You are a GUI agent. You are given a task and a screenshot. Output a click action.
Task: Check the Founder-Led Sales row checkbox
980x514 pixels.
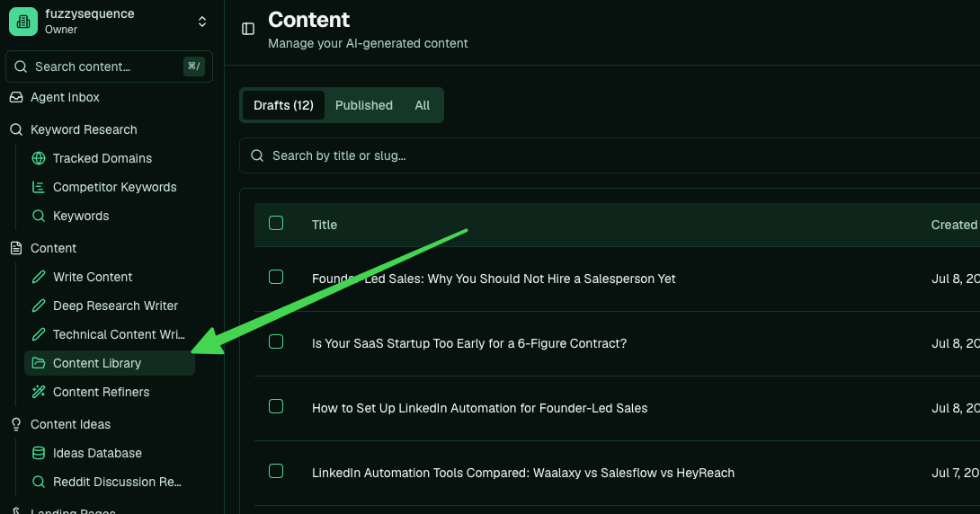276,277
